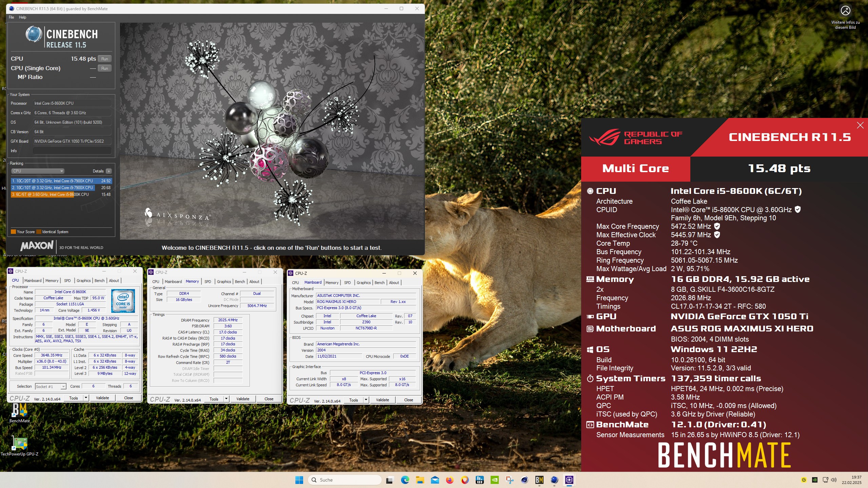The height and width of the screenshot is (488, 868).
Task: Switch to Memory tab in right CPU-Z window
Action: (x=332, y=283)
